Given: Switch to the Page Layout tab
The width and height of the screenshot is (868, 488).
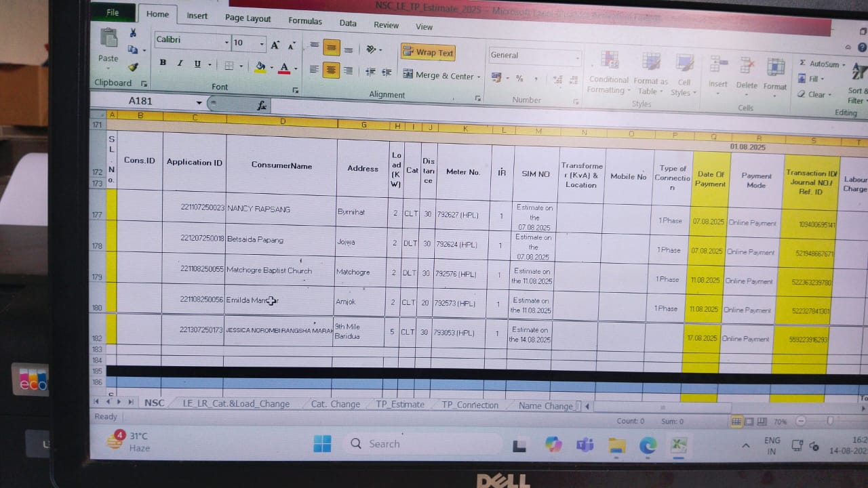Looking at the screenshot, I should [248, 18].
